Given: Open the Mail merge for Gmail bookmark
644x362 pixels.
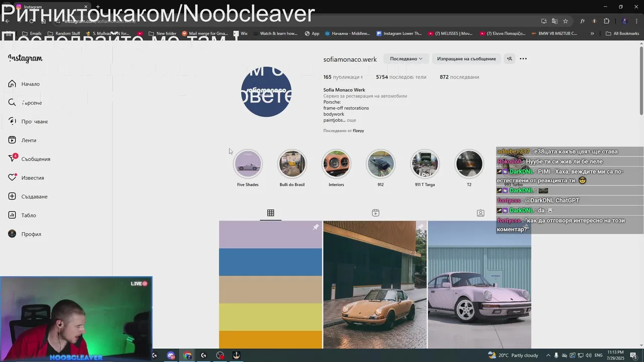Looking at the screenshot, I should [x=205, y=34].
